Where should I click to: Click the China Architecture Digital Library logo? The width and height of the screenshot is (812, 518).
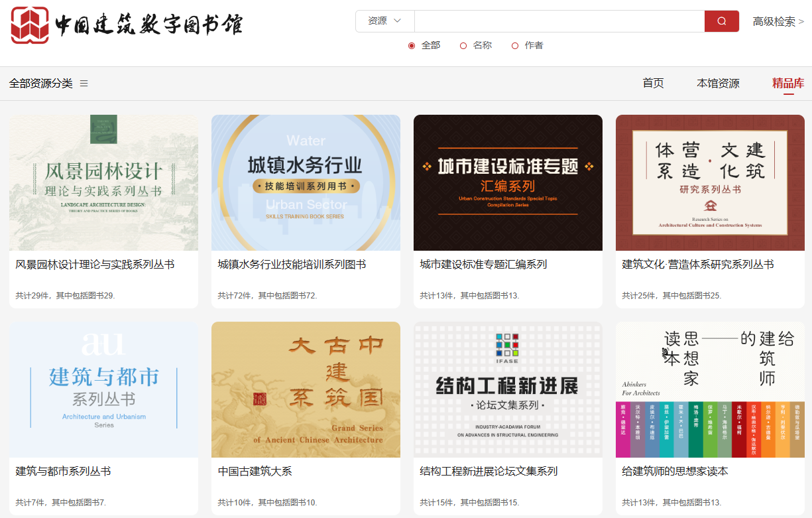(x=126, y=25)
